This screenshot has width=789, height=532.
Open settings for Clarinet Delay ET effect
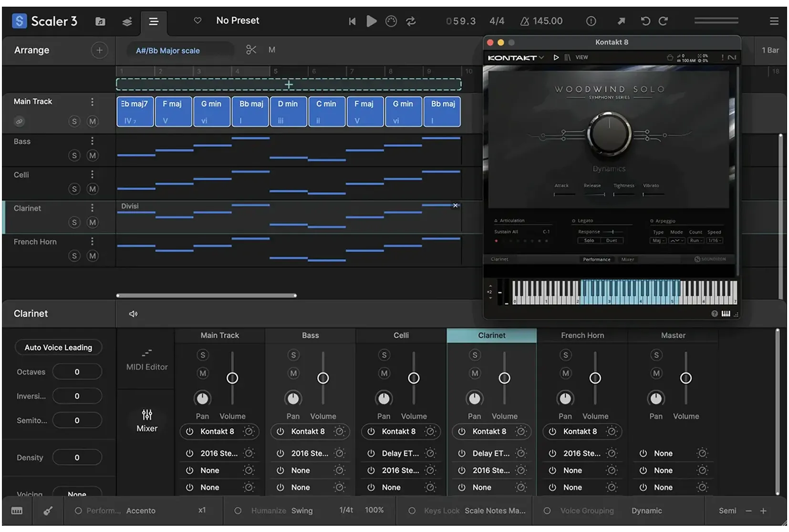pos(521,453)
